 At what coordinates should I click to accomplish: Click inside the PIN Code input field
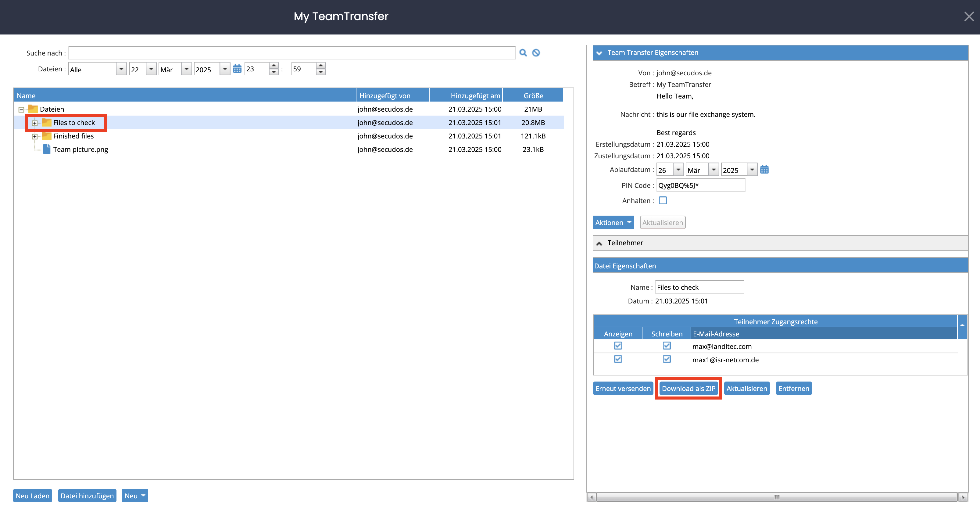[700, 185]
